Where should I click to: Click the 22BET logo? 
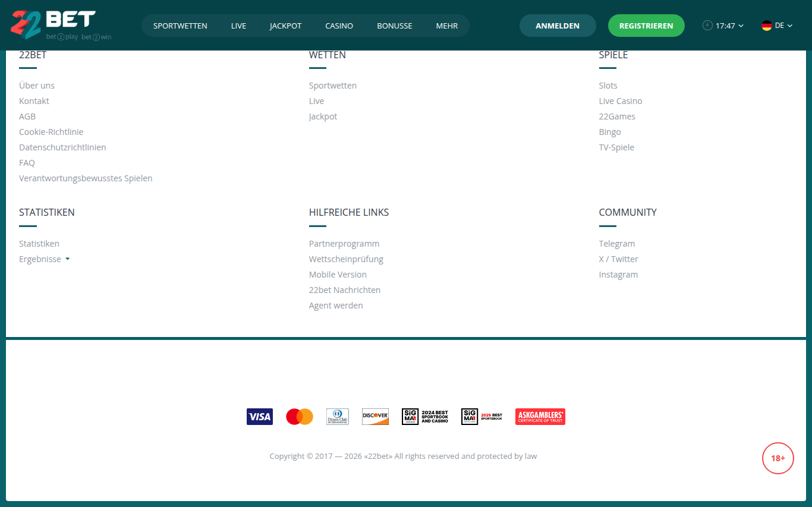[61, 25]
